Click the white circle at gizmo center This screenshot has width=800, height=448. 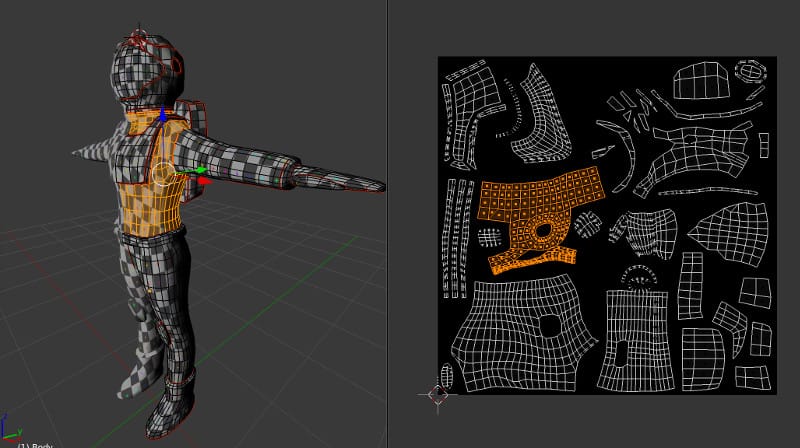click(164, 175)
